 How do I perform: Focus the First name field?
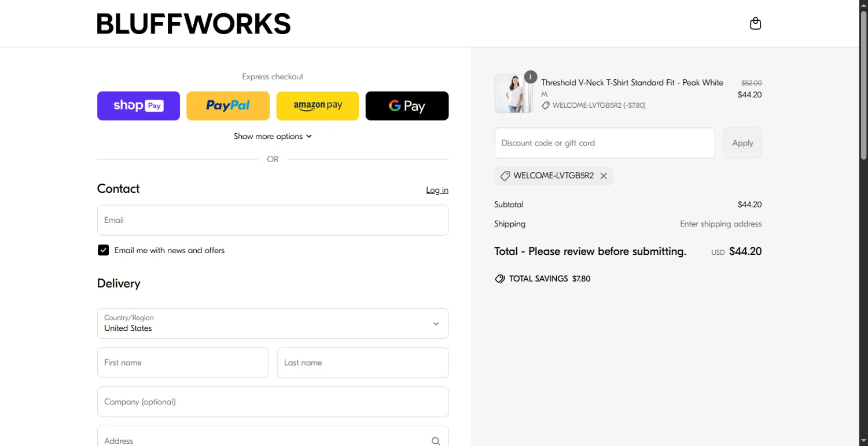[183, 363]
